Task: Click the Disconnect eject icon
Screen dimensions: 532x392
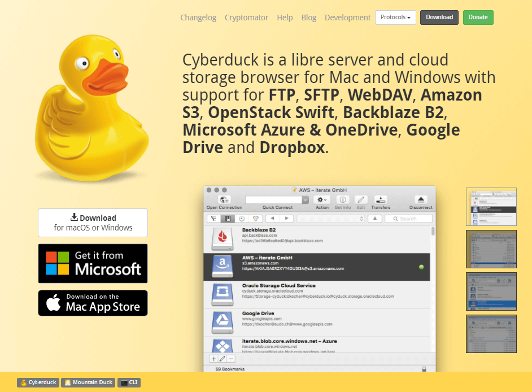Action: (422, 199)
